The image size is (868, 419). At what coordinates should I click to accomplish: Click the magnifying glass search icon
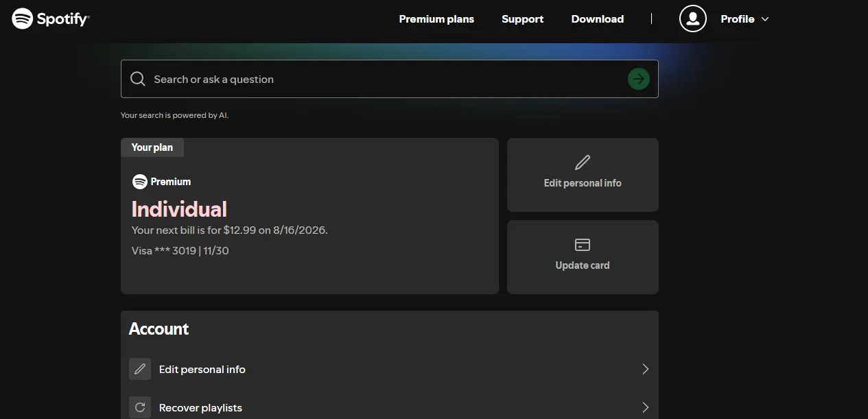(138, 79)
